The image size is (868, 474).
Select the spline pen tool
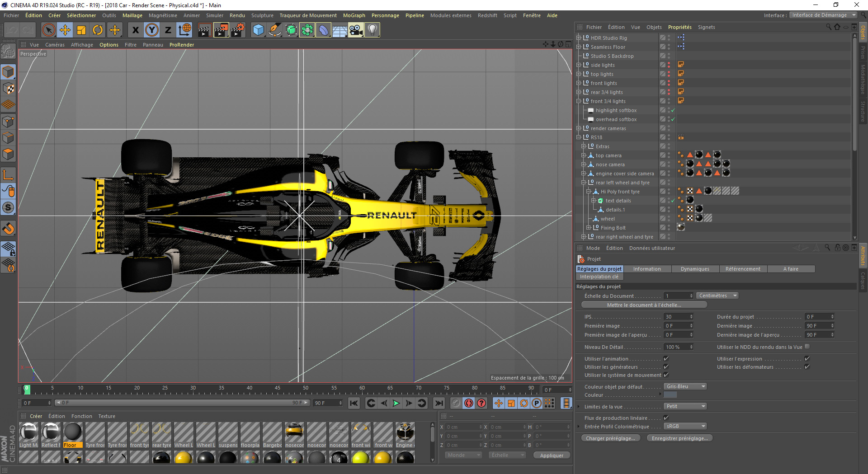tap(274, 30)
